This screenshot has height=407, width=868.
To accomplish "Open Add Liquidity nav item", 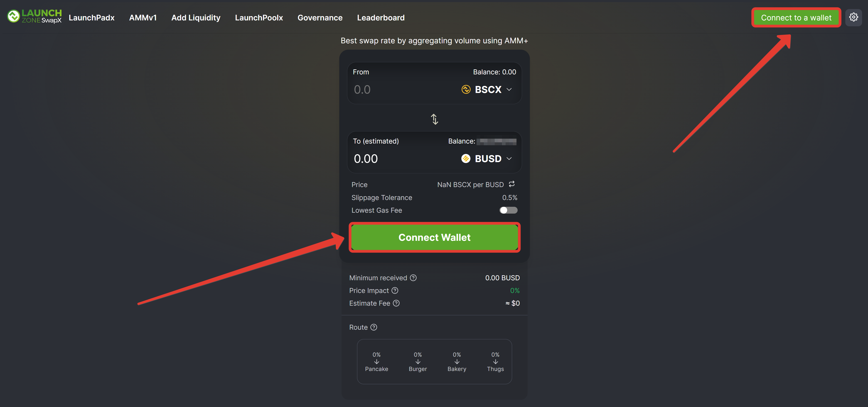I will tap(195, 18).
